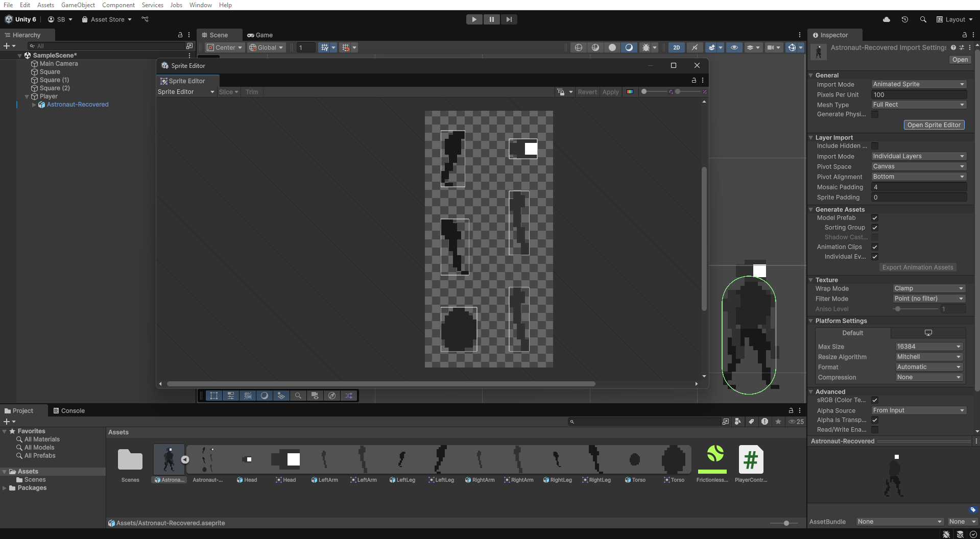Screen dimensions: 980x539
Task: Expand Astronaut-Recovered in the Hierarchy
Action: click(x=34, y=105)
